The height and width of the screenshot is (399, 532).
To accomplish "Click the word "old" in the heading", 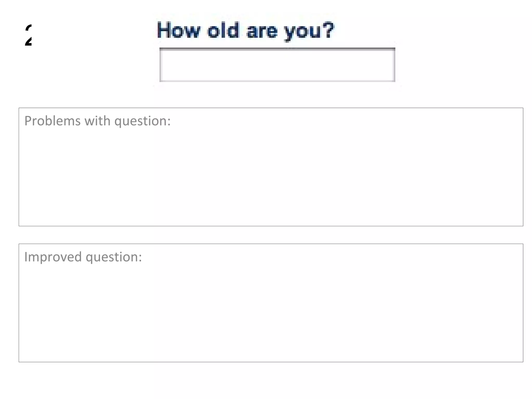I will [223, 31].
